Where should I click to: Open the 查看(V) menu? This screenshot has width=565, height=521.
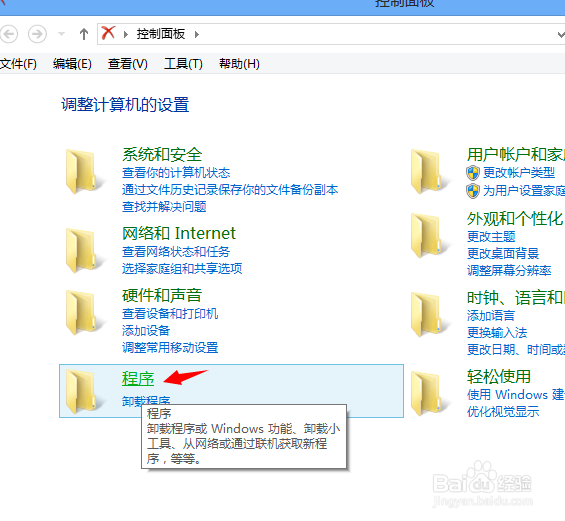tap(128, 64)
